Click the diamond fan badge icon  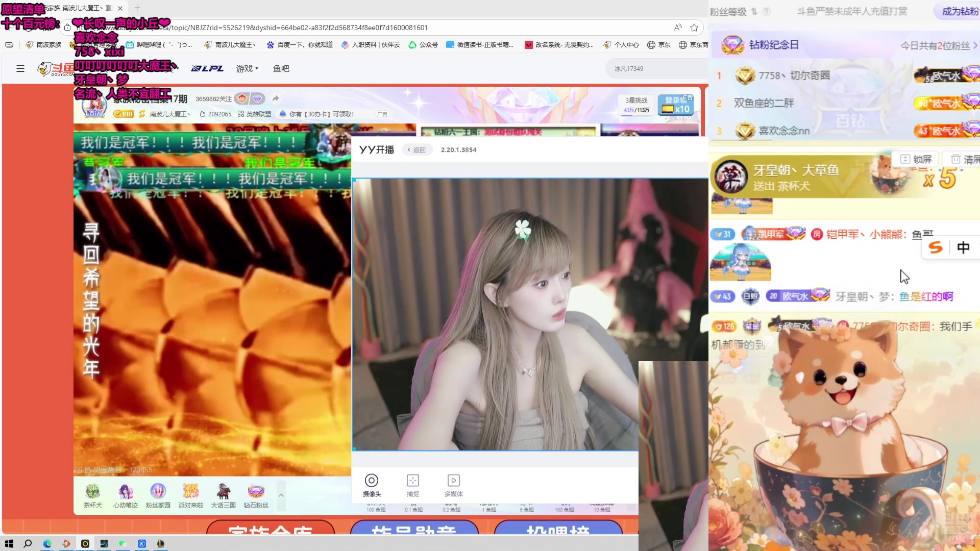pyautogui.click(x=257, y=98)
